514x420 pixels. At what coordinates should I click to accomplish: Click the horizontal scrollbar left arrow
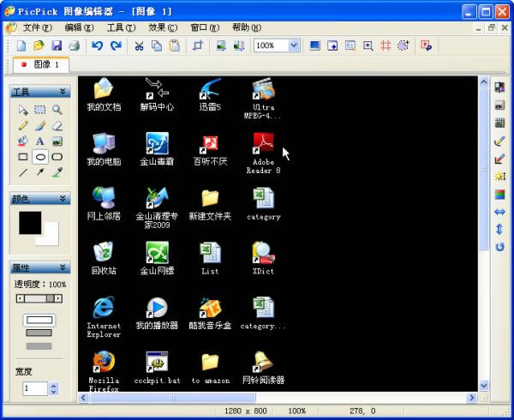click(x=83, y=398)
